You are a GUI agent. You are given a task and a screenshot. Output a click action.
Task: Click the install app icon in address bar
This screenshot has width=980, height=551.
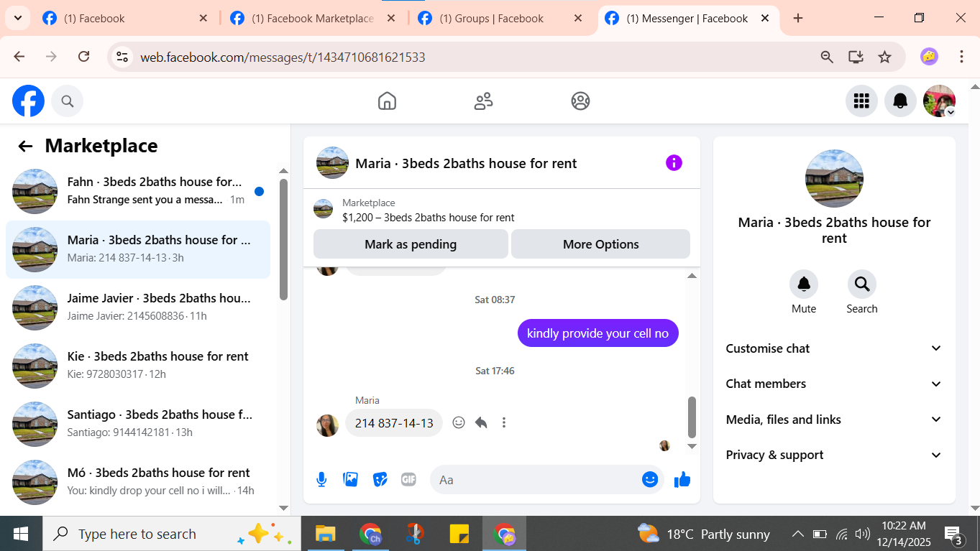(856, 57)
